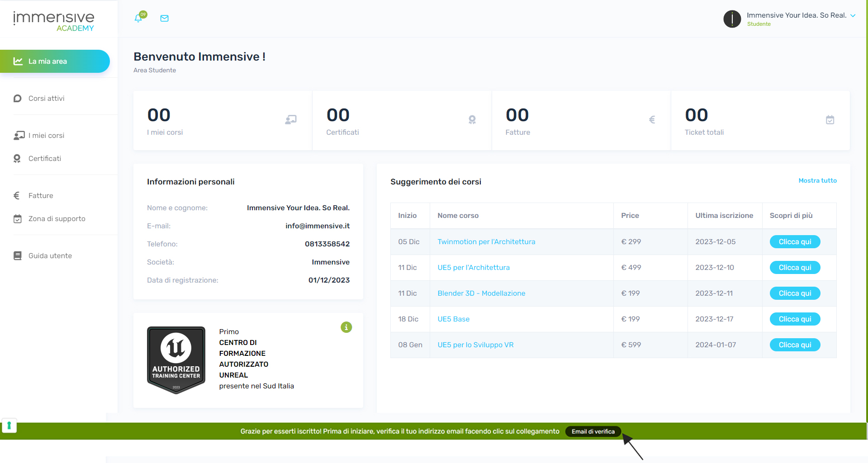Open Blender 3D - Modellazione course link
The height and width of the screenshot is (463, 868).
click(481, 293)
